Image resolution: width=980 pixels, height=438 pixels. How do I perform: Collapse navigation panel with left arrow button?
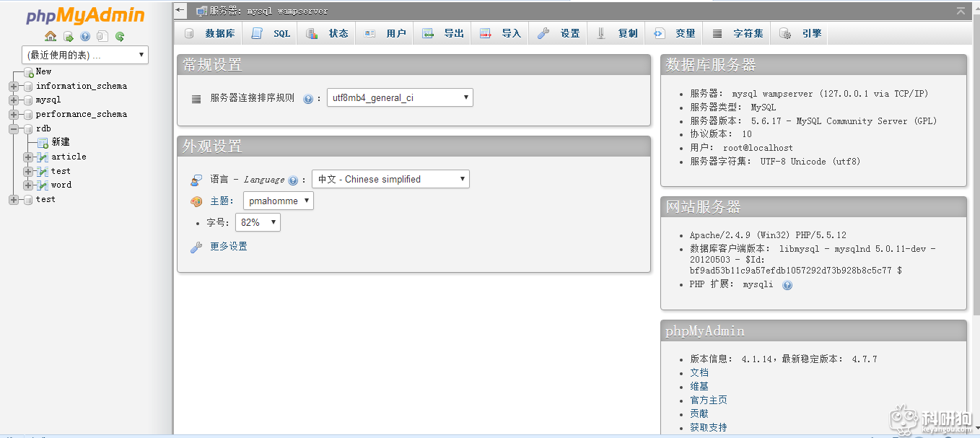tap(180, 10)
